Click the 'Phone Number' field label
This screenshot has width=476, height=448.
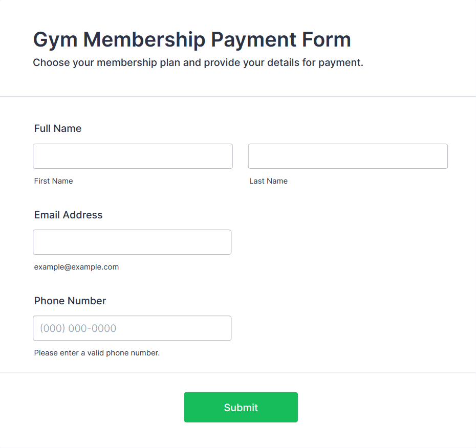tap(70, 301)
